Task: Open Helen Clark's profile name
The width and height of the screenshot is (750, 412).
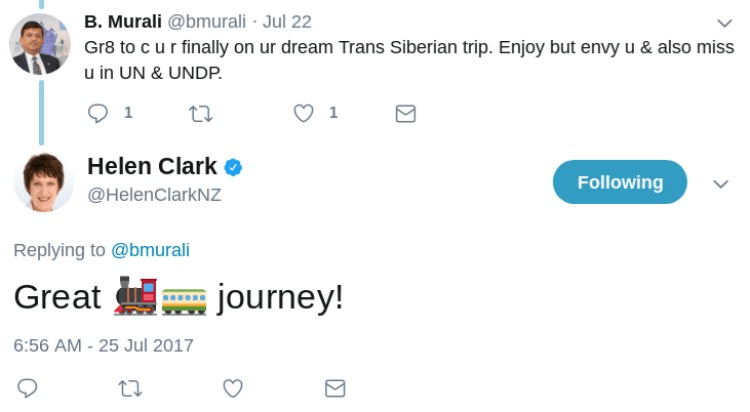Action: pyautogui.click(x=152, y=166)
